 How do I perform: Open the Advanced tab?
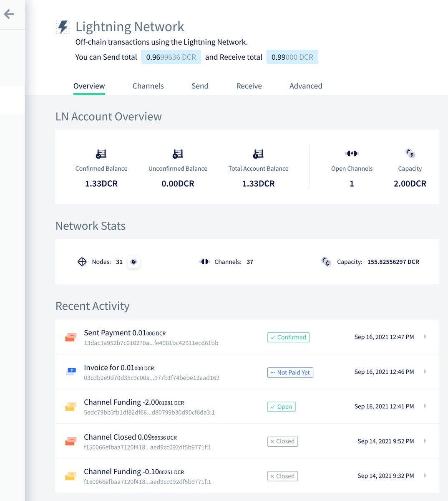coord(306,86)
